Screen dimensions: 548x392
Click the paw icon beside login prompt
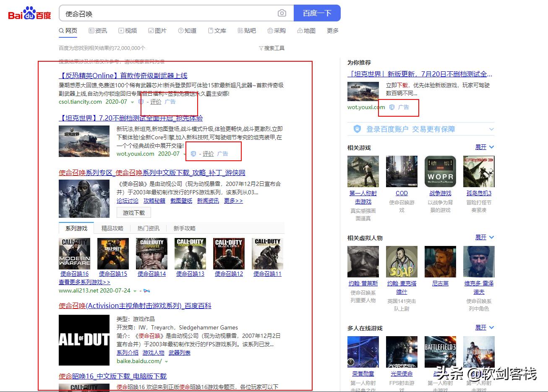(357, 129)
